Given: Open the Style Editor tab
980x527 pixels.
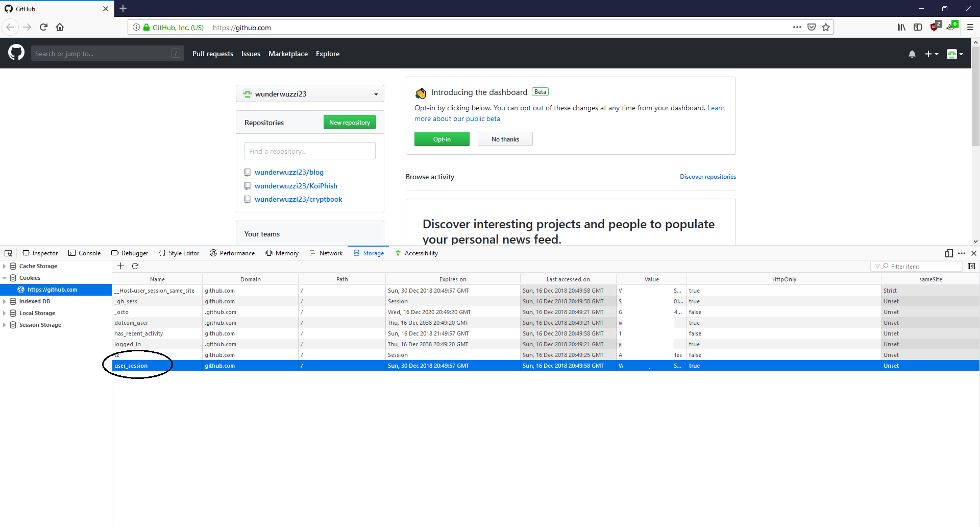Looking at the screenshot, I should click(x=179, y=253).
